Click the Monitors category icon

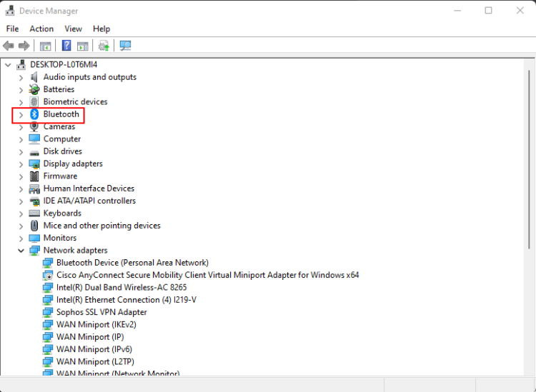pyautogui.click(x=34, y=238)
